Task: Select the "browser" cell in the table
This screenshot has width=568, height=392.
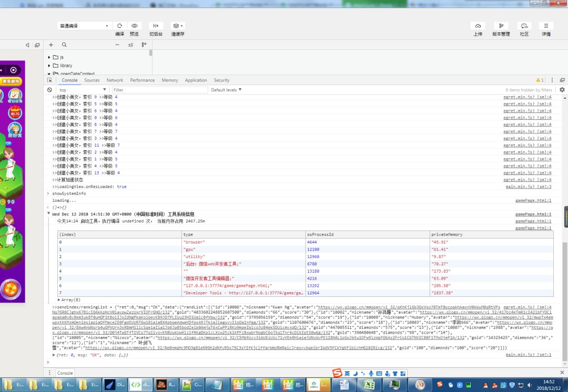Action: pos(244,242)
